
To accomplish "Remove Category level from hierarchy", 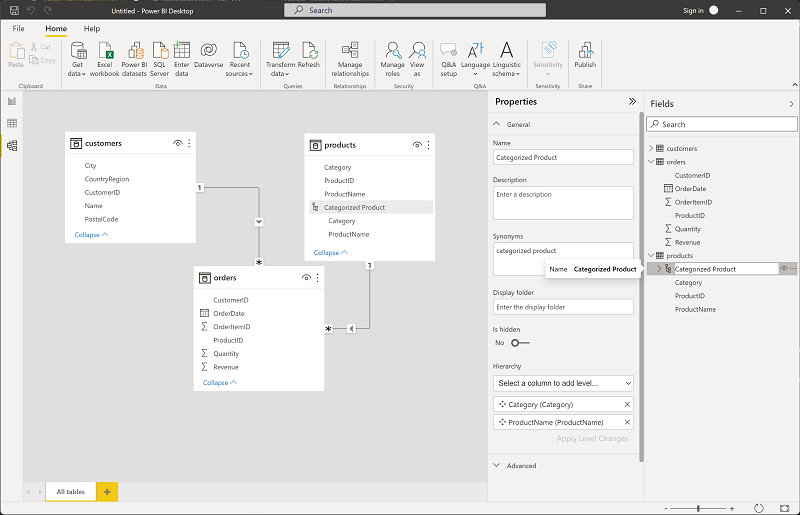I will point(628,404).
